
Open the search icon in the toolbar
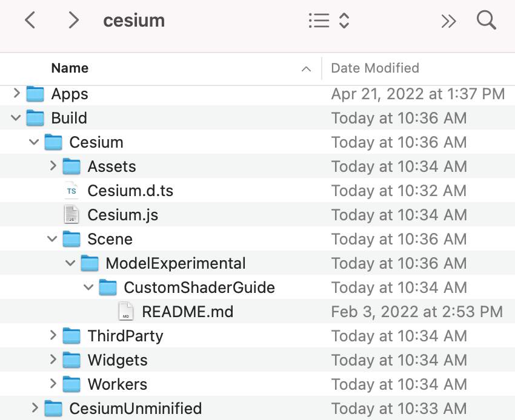[487, 20]
